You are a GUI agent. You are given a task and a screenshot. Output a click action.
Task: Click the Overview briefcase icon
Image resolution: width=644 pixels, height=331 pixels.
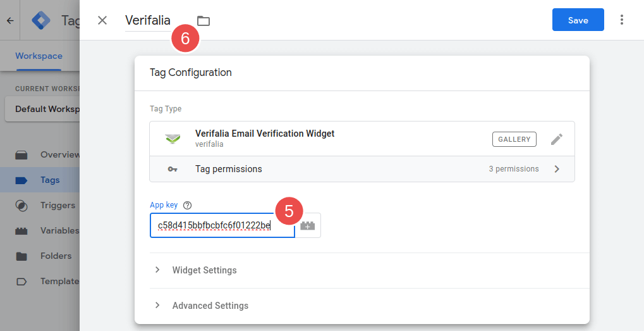coord(21,155)
